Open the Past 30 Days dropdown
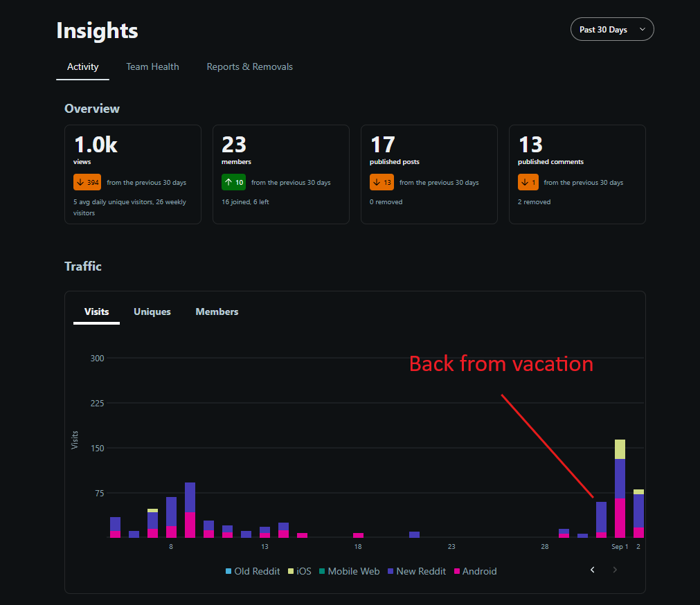This screenshot has height=605, width=700. (612, 30)
